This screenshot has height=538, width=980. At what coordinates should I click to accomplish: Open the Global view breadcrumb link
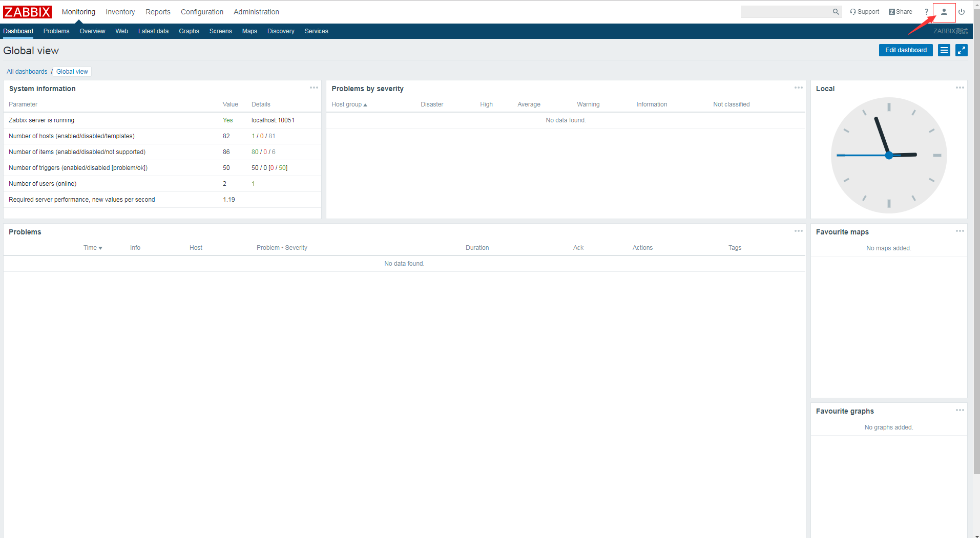[72, 72]
